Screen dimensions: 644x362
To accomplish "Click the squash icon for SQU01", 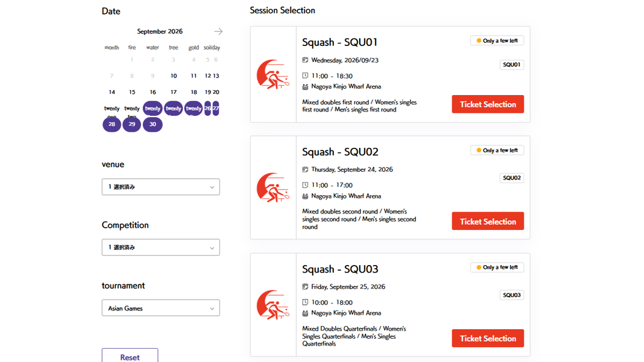I will pyautogui.click(x=273, y=74).
